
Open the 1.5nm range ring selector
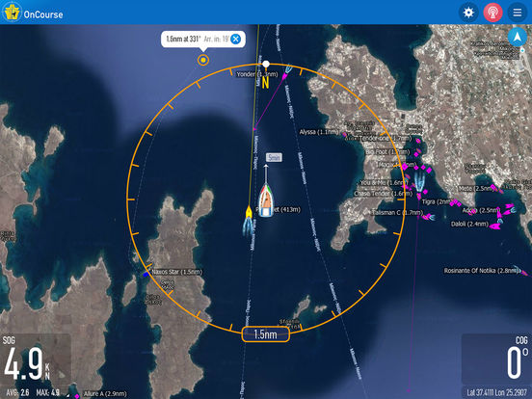tap(266, 334)
